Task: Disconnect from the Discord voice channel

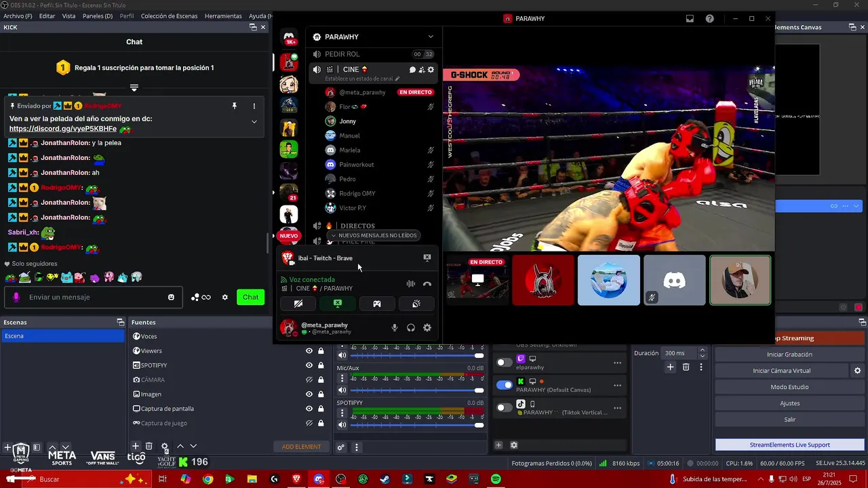Action: (427, 284)
